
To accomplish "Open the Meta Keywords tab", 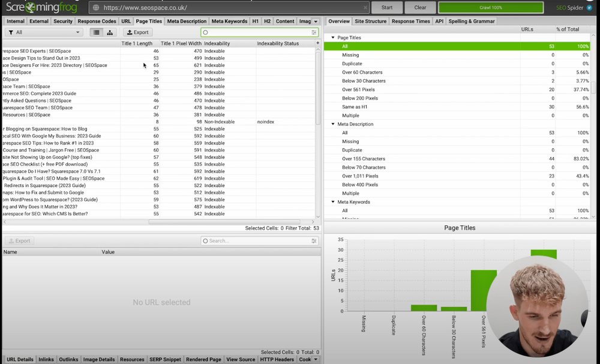I will click(229, 22).
